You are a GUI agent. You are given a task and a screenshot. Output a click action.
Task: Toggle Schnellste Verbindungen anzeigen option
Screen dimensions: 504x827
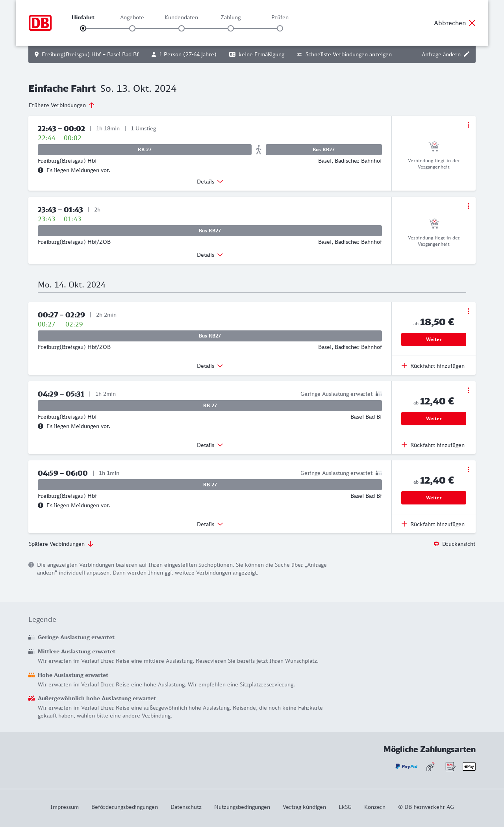(x=344, y=54)
